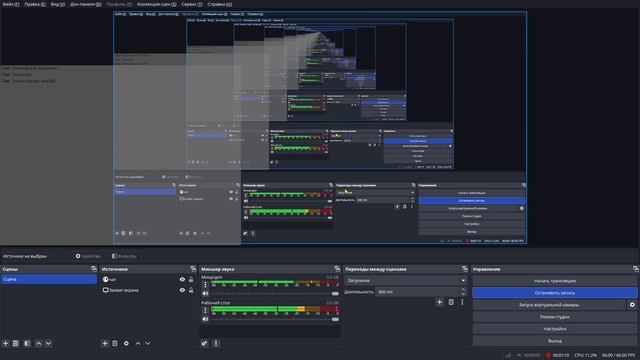Open the Help menu
The image size is (640, 360).
tap(219, 4)
